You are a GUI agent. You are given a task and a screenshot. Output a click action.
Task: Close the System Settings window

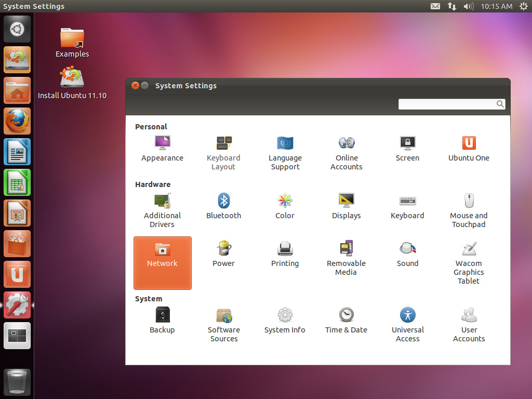tap(136, 86)
